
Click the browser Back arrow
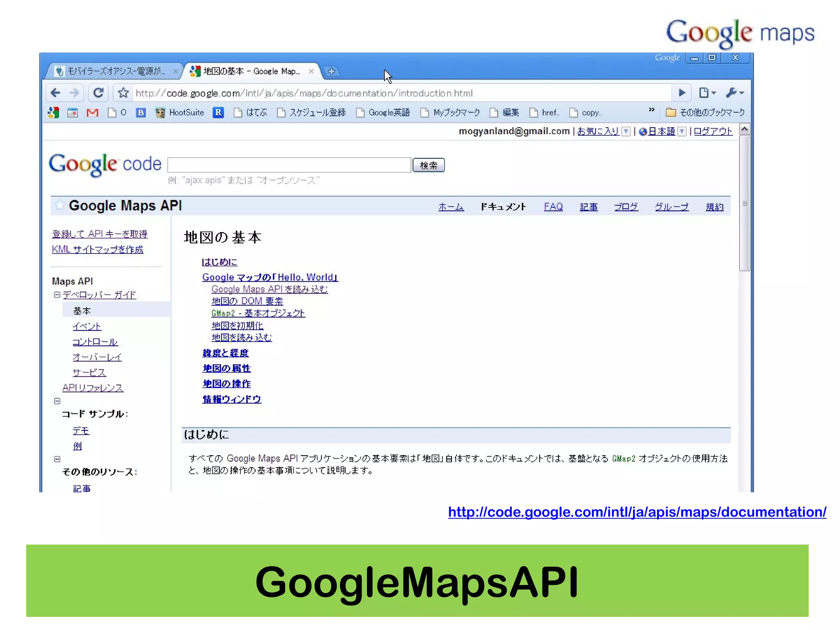pyautogui.click(x=55, y=93)
